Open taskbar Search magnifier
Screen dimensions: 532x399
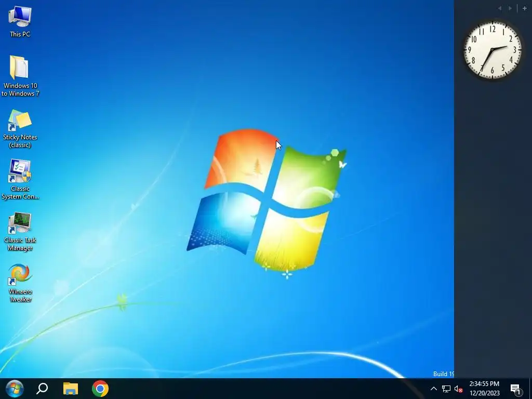(43, 389)
